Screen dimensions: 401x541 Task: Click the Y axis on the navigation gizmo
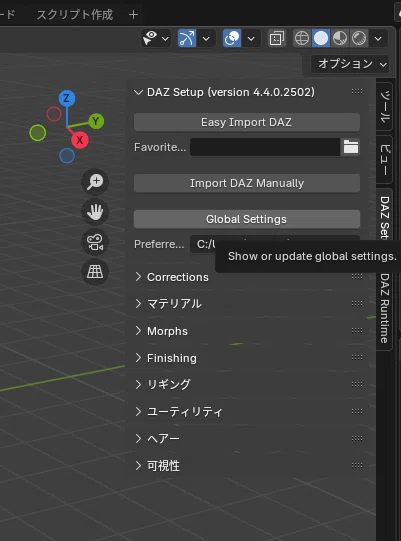pyautogui.click(x=96, y=121)
